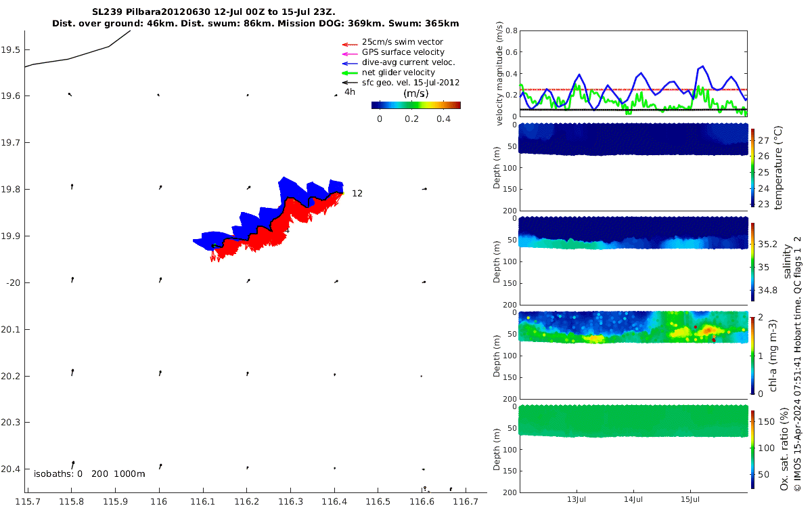
Task: Click the chl-a colorbar
Action: point(752,355)
